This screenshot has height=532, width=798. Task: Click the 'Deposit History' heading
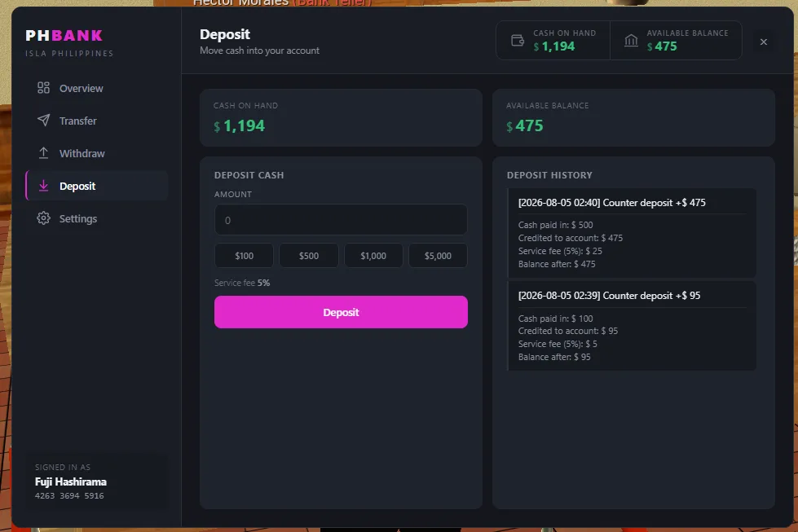pos(549,175)
